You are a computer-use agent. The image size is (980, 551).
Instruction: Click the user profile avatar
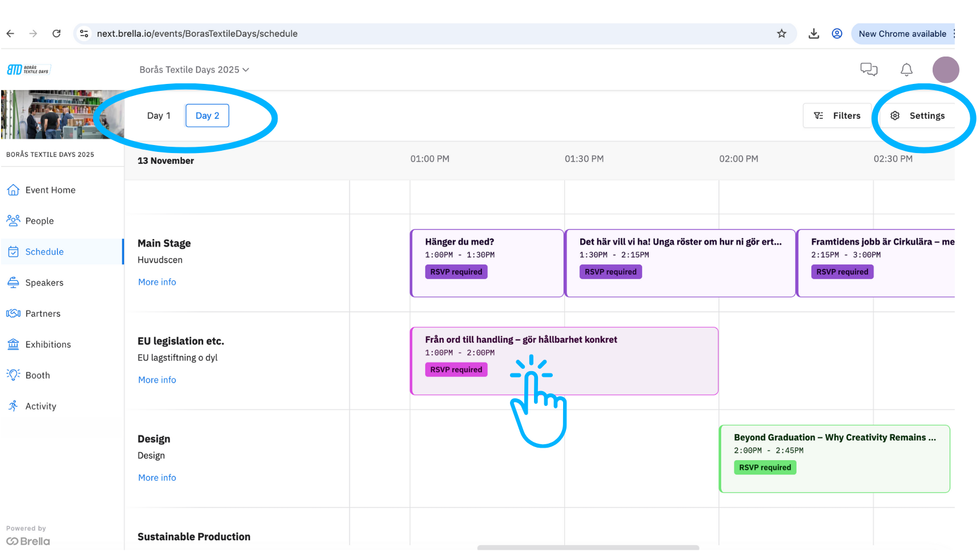(945, 70)
